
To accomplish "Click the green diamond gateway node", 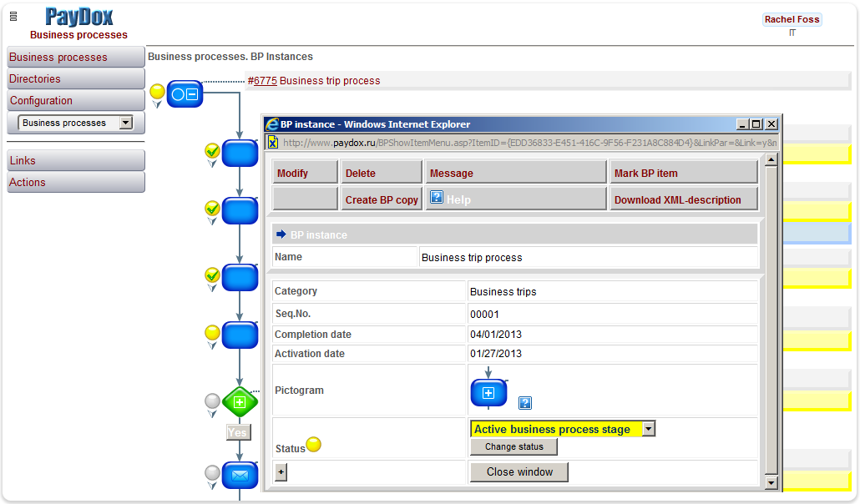I will point(240,402).
